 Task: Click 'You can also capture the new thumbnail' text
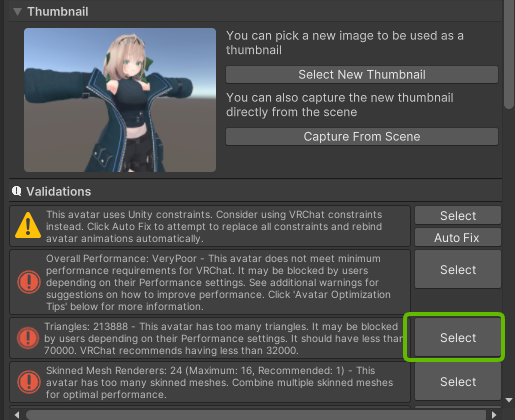point(340,105)
